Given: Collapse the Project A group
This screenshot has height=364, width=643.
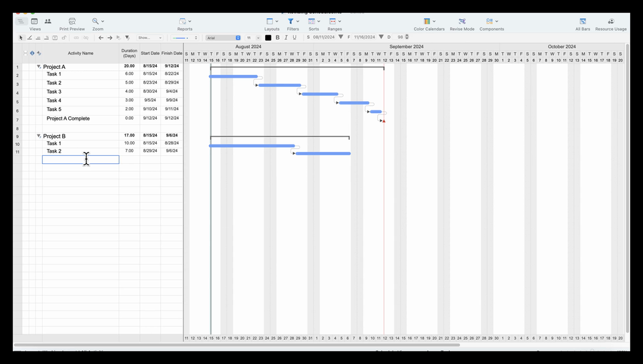Looking at the screenshot, I should pos(39,66).
